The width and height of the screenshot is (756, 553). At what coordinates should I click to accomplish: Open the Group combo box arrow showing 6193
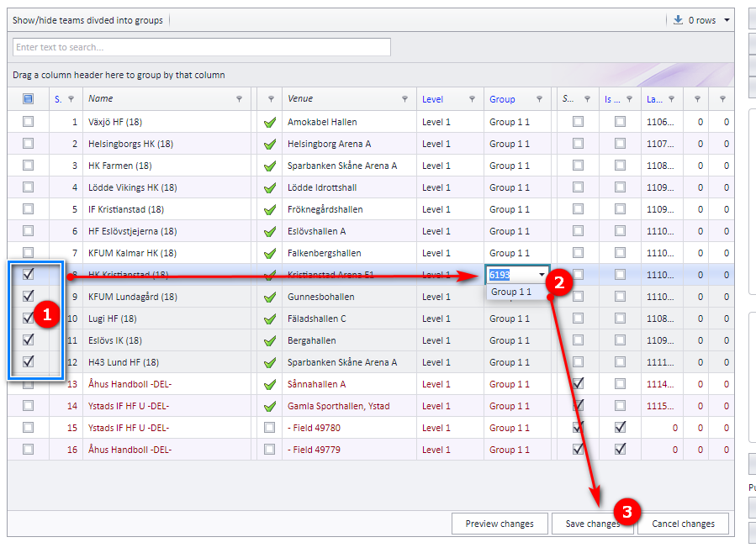[x=542, y=275]
